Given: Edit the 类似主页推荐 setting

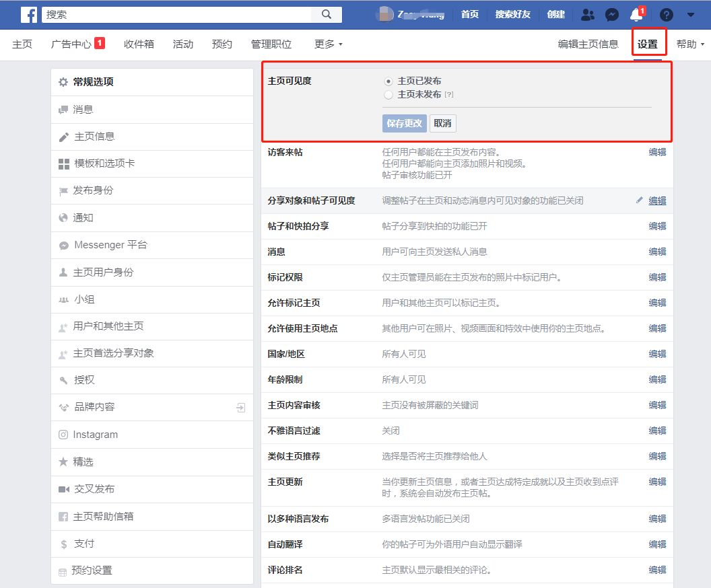Looking at the screenshot, I should point(657,456).
